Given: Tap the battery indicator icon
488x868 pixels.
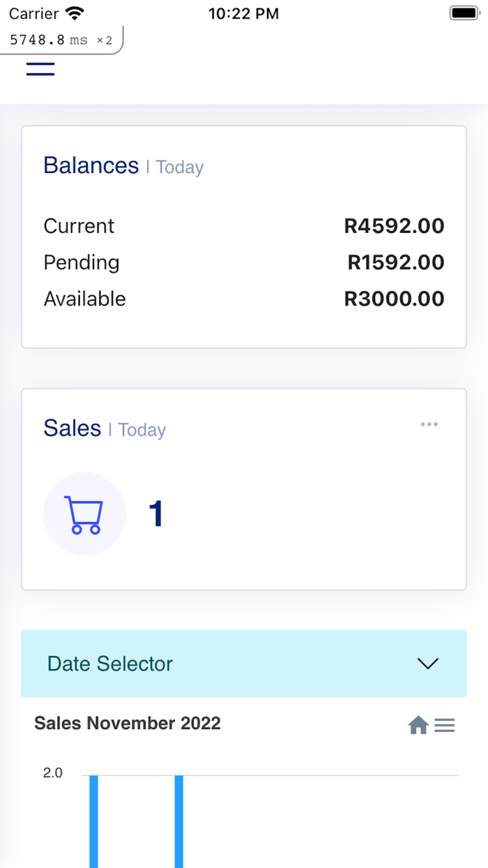Looking at the screenshot, I should [463, 13].
